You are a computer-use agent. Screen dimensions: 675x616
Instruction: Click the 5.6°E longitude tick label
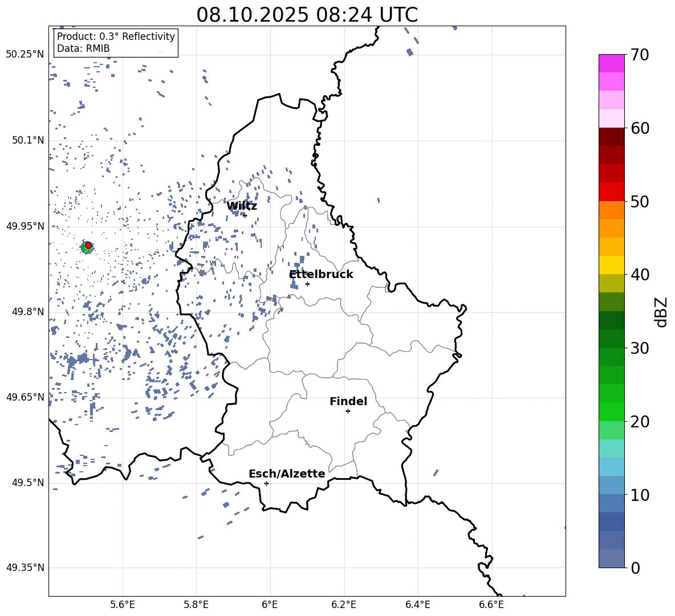(x=123, y=605)
